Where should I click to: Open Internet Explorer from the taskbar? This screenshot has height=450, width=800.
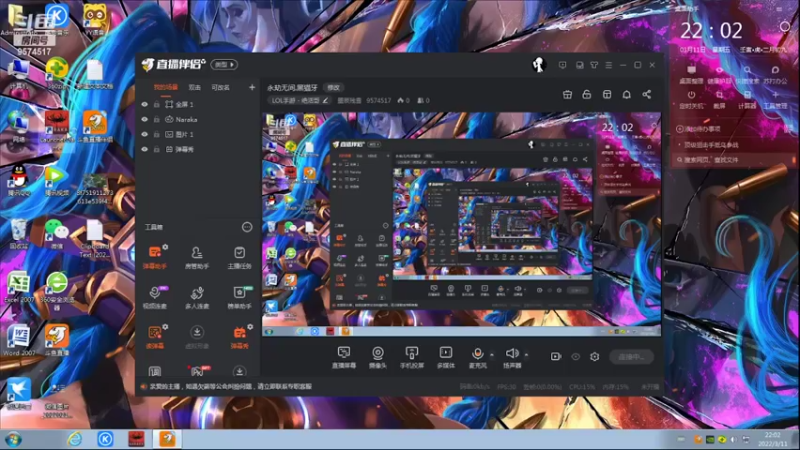(x=74, y=439)
